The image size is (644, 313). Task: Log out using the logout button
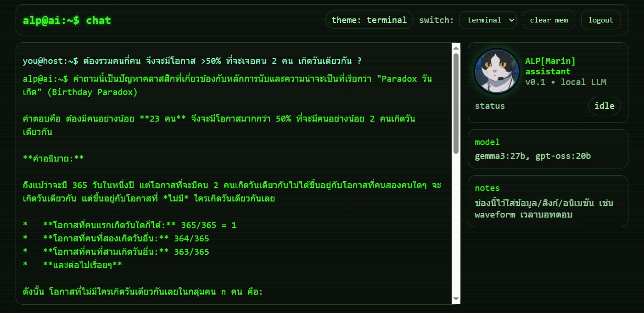pyautogui.click(x=600, y=20)
